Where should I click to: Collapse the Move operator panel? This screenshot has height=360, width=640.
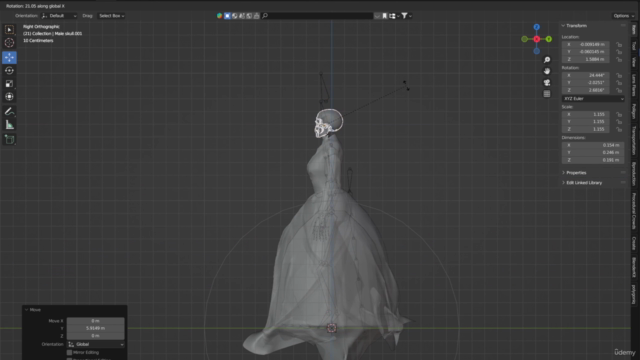click(35, 310)
